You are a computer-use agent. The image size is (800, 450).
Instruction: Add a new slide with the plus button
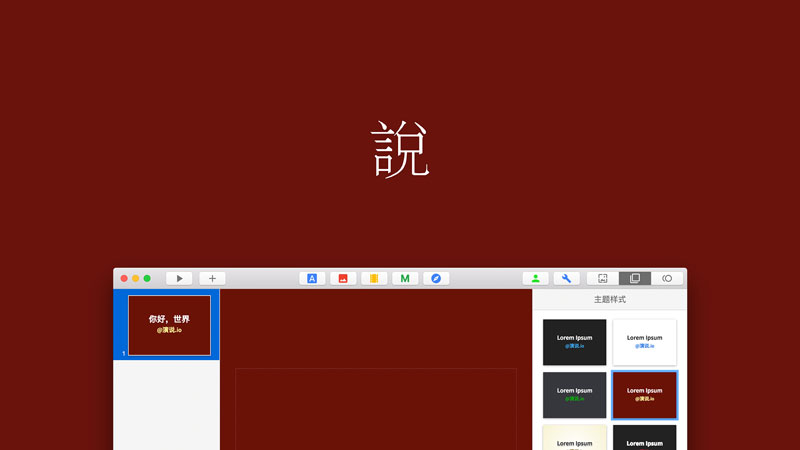coord(212,278)
